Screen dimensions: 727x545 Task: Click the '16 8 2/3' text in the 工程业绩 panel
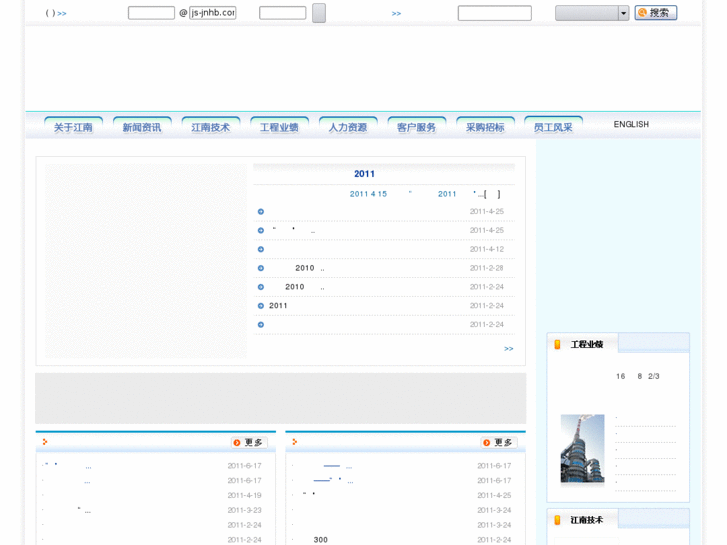pos(638,376)
